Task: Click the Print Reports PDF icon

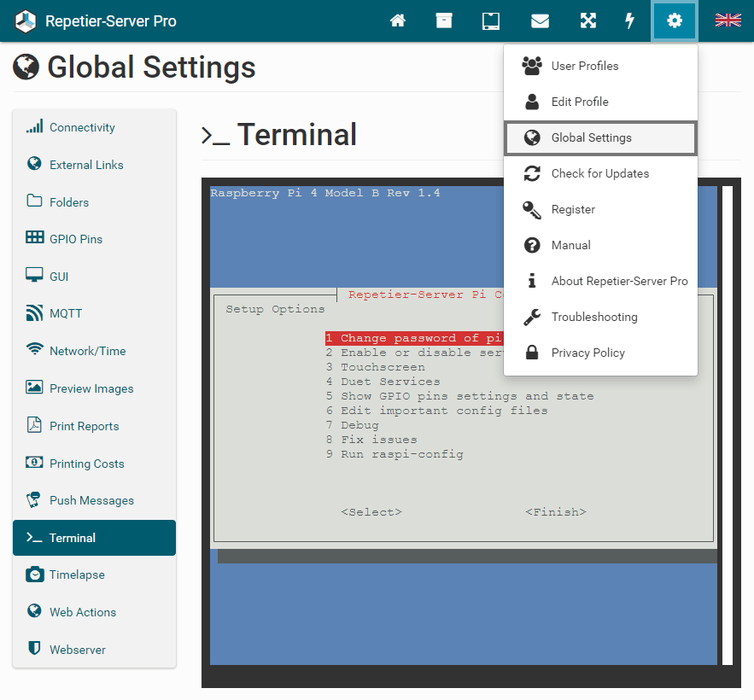Action: [34, 425]
